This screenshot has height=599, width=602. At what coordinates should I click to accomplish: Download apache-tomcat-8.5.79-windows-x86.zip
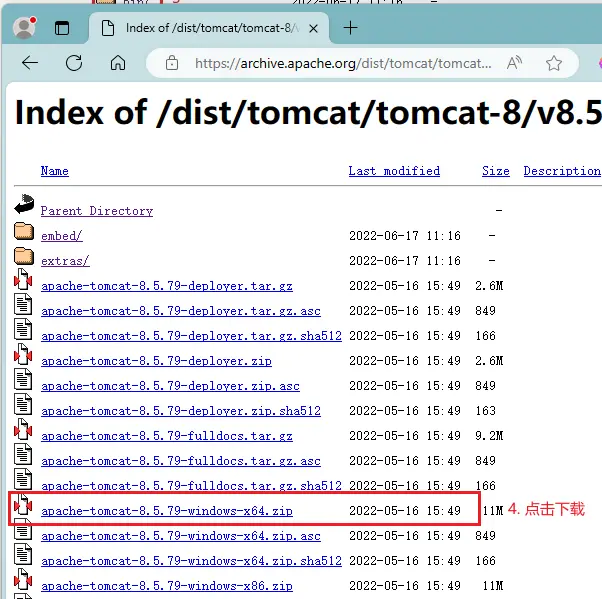tap(167, 586)
